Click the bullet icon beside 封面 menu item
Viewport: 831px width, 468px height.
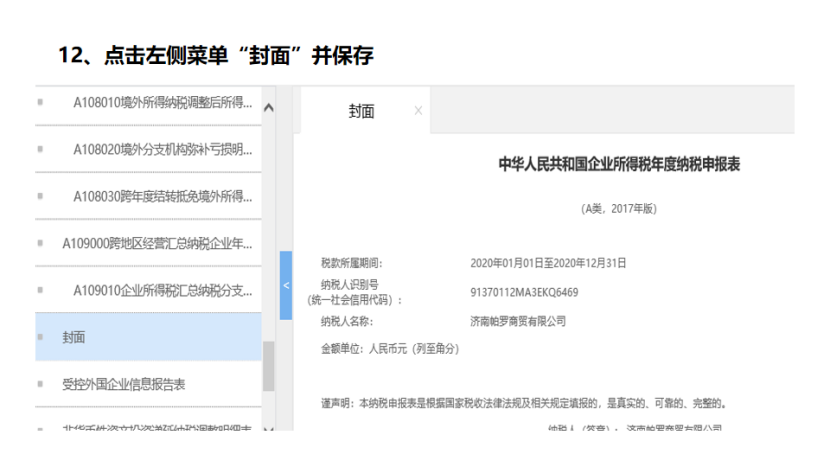tap(41, 337)
